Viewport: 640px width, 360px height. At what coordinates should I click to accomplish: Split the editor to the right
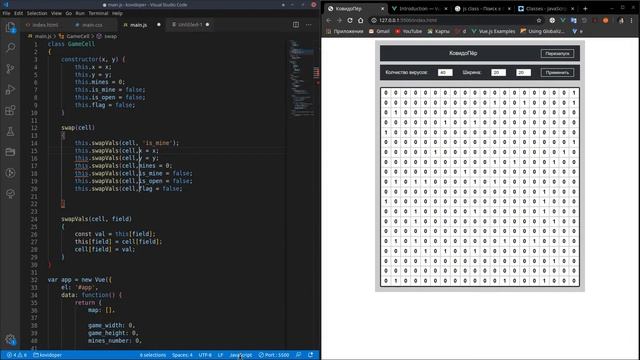pyautogui.click(x=296, y=24)
